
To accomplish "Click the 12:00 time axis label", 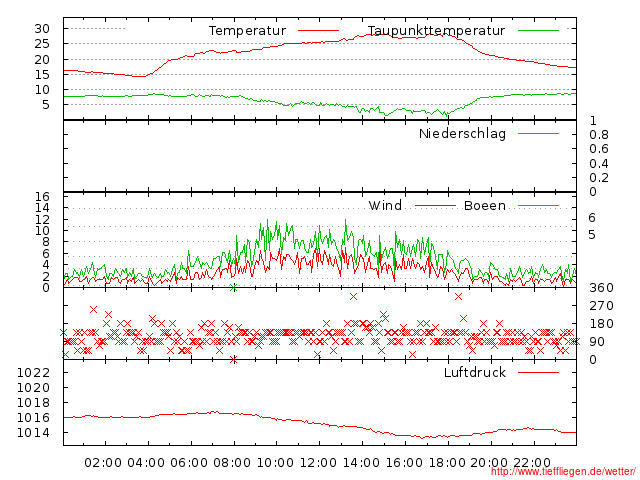I will point(318,463).
